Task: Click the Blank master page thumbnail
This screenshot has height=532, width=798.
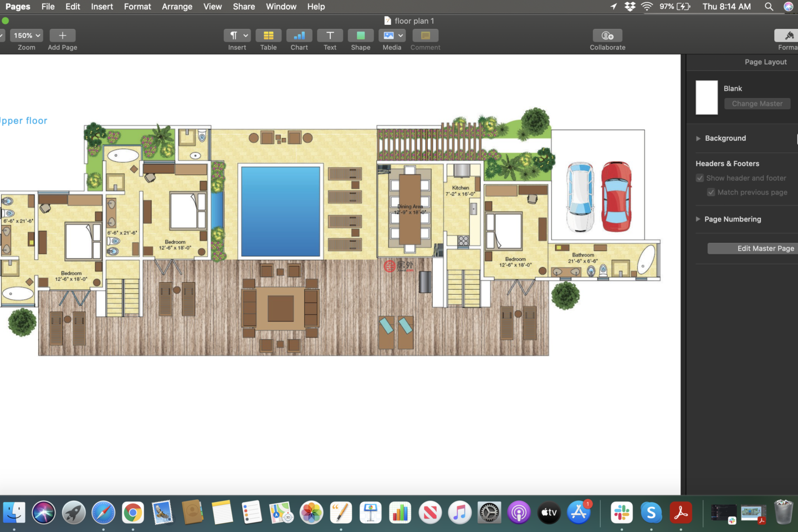Action: tap(707, 98)
